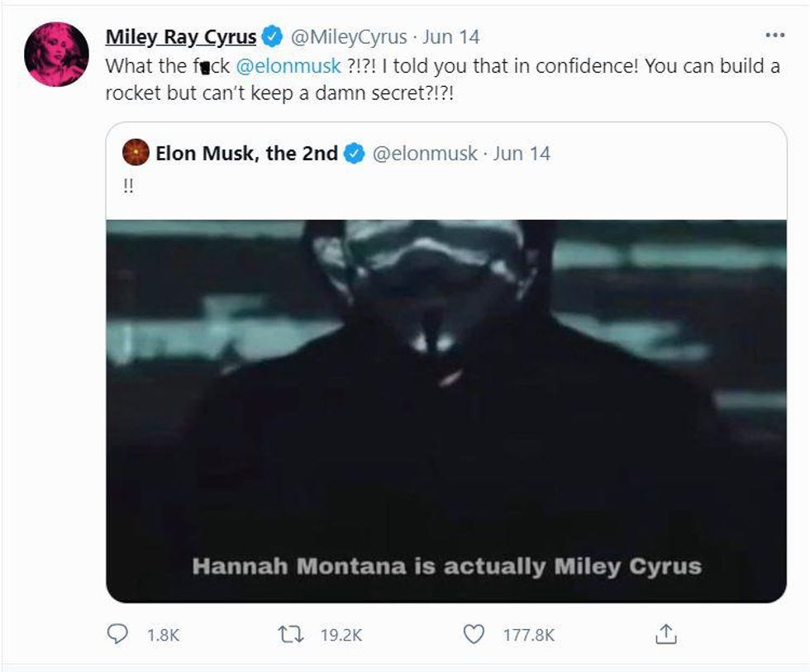Click the 177.8K likes count

529,635
